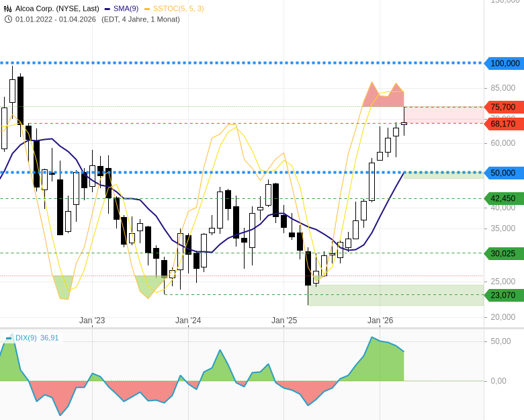Click the 23,070 green price tag
Screen dimensions: 524x420
point(503,295)
